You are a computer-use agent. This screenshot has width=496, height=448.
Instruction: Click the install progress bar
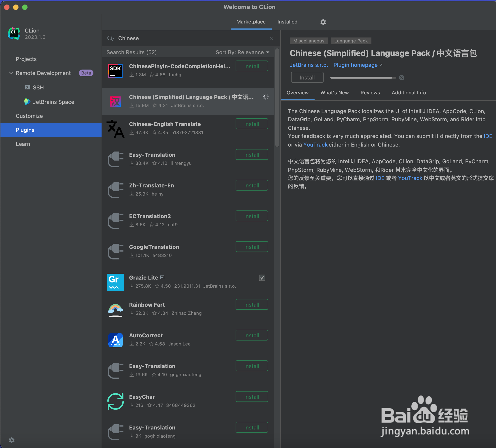click(x=363, y=78)
